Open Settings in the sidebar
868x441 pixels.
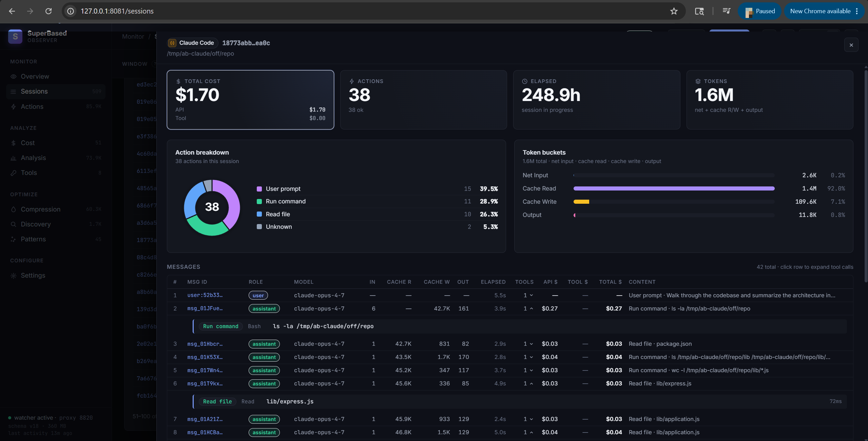[56, 276]
